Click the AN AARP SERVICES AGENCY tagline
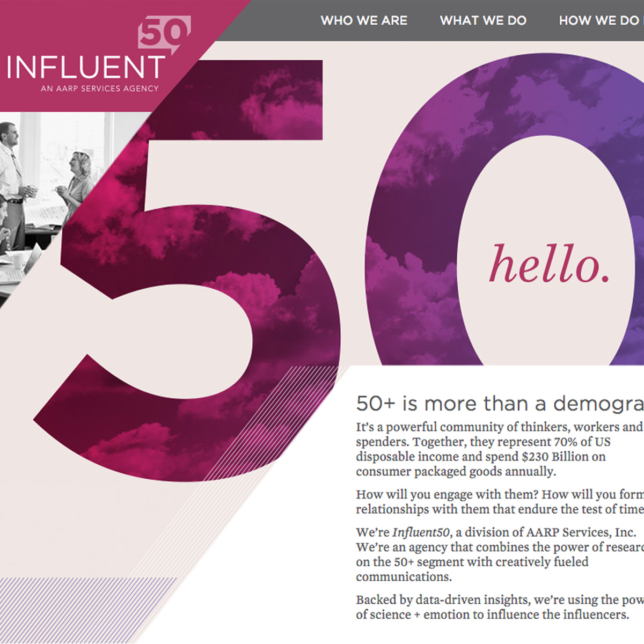Viewport: 644px width, 644px height. point(100,89)
